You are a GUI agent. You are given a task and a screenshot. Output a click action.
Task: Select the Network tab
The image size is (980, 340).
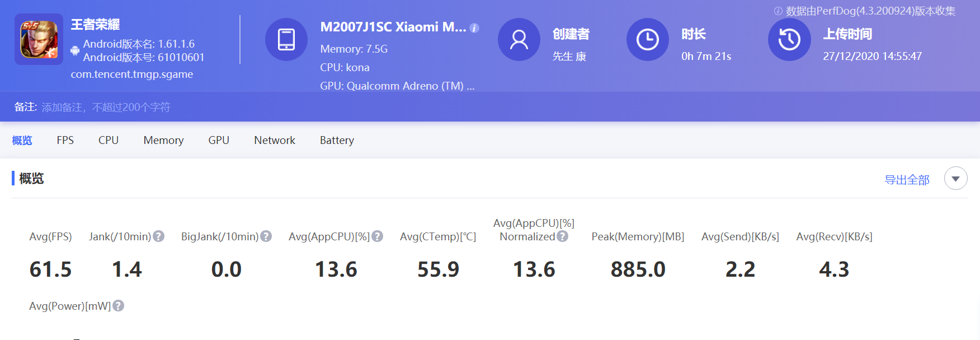(x=275, y=140)
